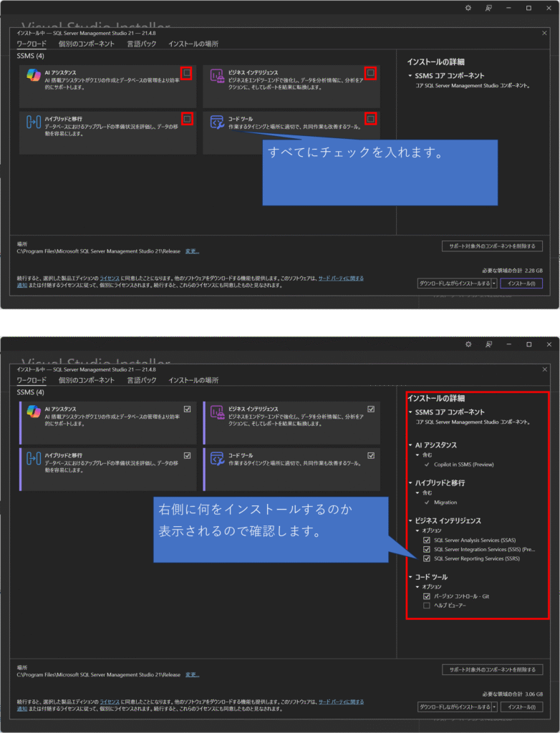Close the top SSMS install dialog with X

click(x=544, y=33)
